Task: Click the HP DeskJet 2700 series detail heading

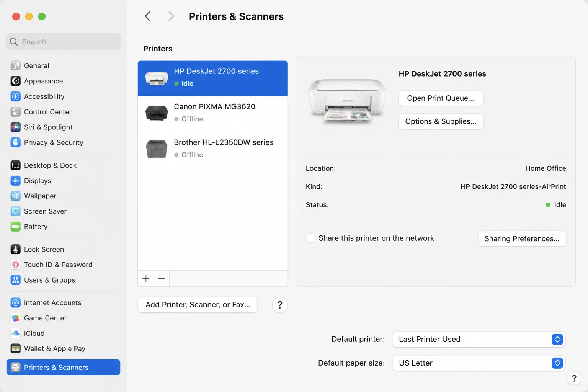Action: tap(442, 74)
